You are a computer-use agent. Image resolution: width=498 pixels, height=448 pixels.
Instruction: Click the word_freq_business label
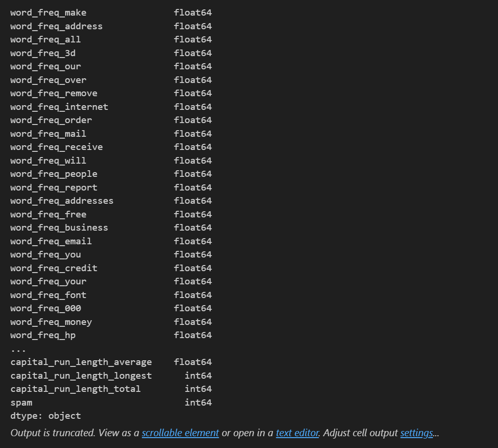pyautogui.click(x=59, y=228)
